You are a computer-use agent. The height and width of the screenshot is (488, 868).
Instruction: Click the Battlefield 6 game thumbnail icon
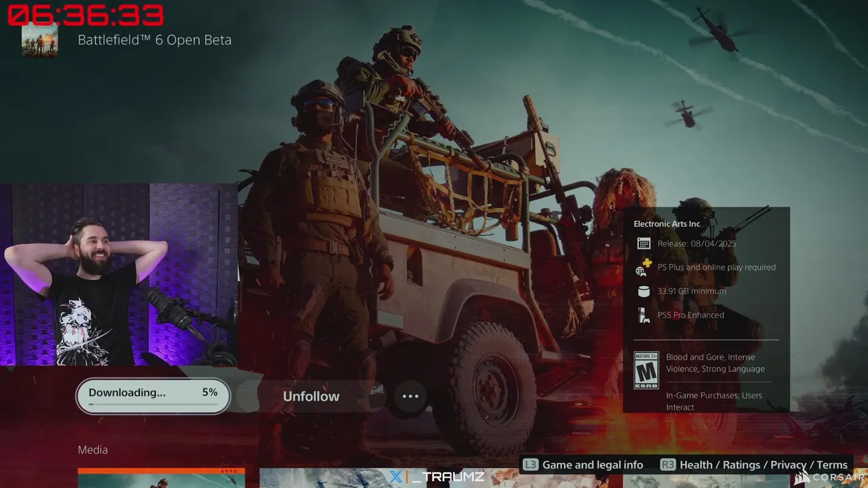(40, 41)
